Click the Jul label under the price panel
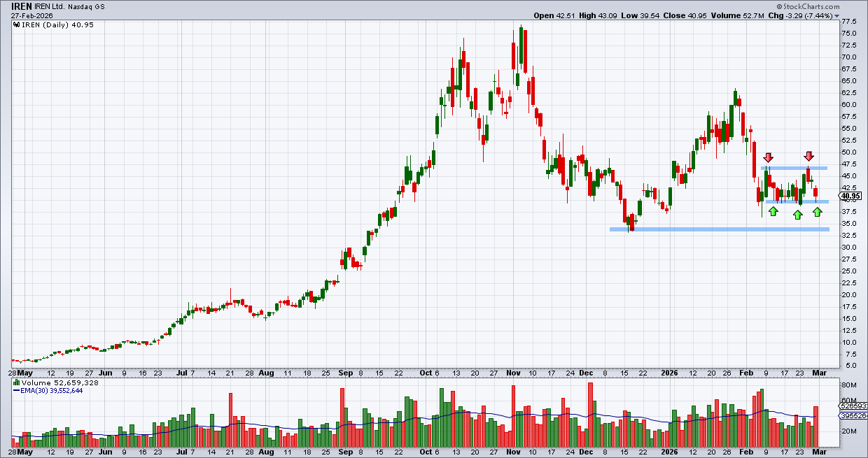 coord(181,374)
